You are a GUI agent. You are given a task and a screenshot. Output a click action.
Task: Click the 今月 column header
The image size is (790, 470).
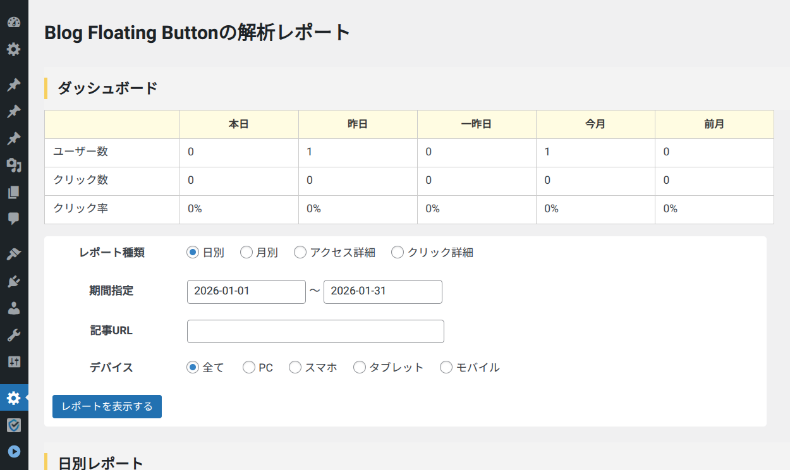click(x=596, y=124)
